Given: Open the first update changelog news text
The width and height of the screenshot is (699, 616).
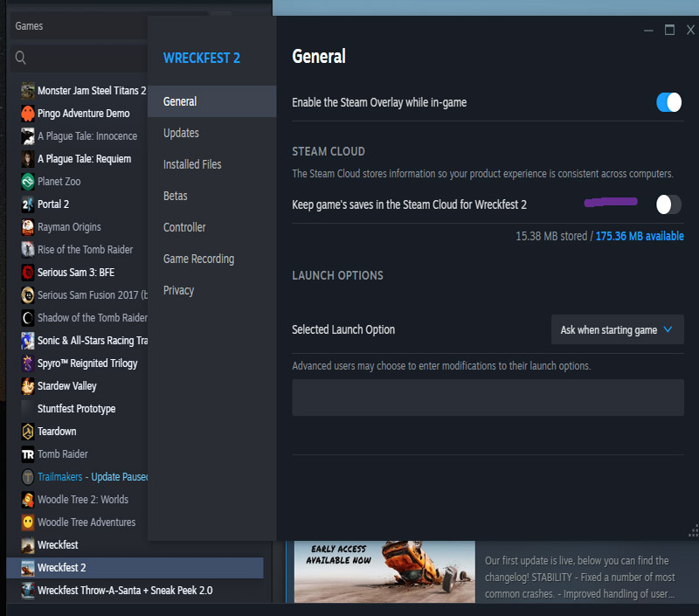Looking at the screenshot, I should coord(580,578).
